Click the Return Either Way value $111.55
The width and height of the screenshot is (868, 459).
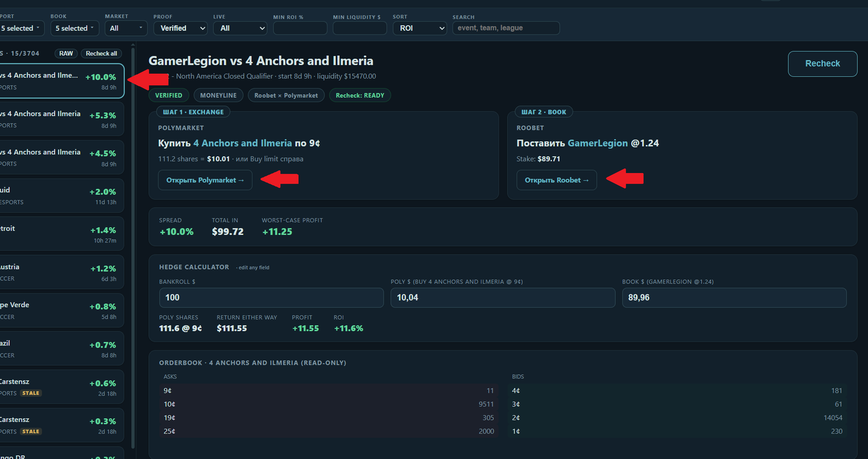click(232, 328)
